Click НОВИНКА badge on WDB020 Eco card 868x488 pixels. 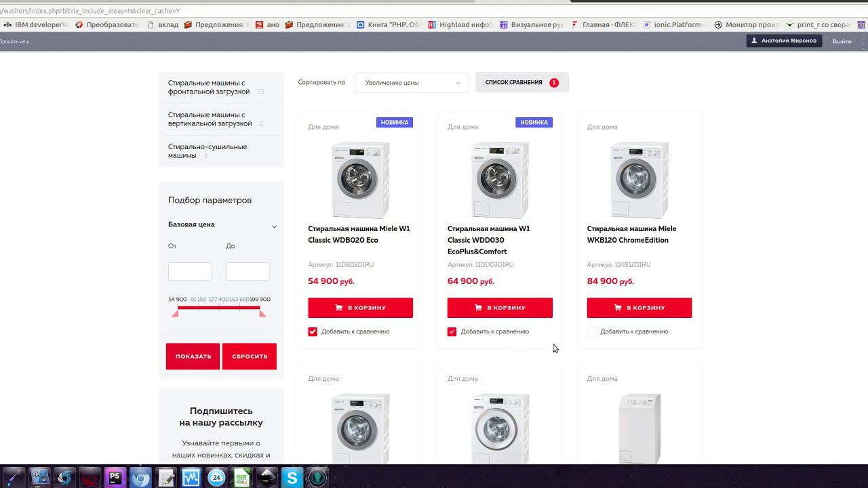pos(395,123)
